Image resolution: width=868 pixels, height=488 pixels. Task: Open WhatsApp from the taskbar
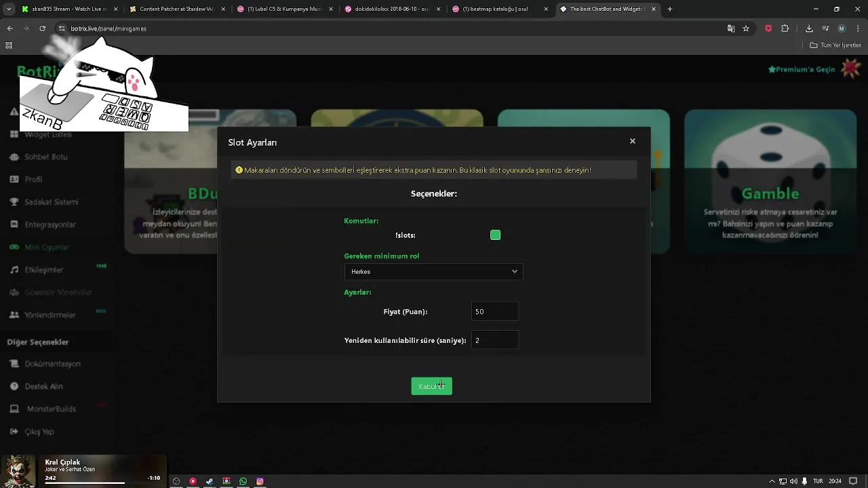(243, 481)
